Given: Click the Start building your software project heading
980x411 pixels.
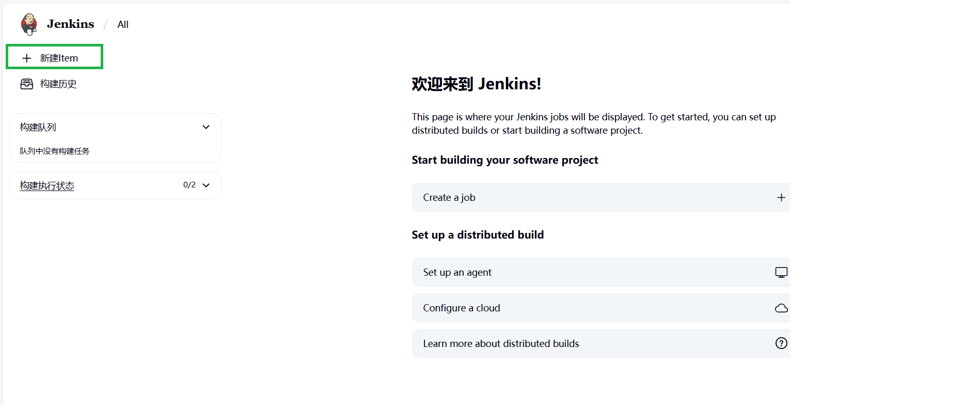Looking at the screenshot, I should coord(504,160).
